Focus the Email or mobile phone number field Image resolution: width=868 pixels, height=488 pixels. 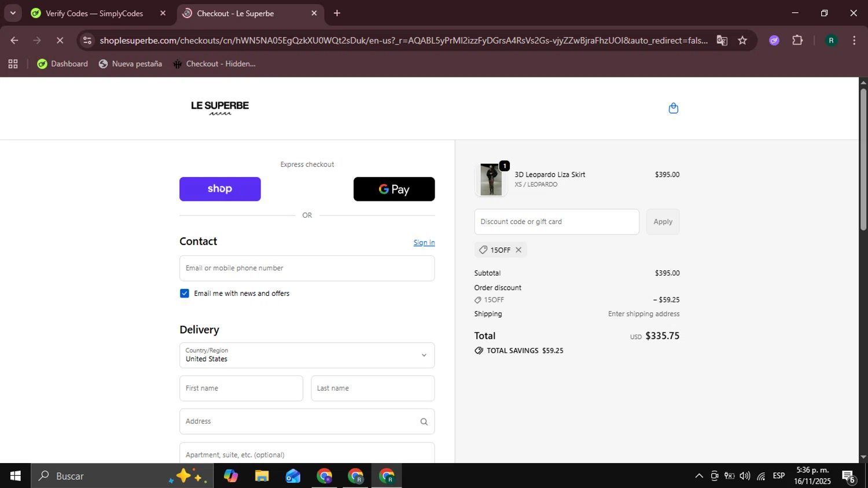(307, 269)
